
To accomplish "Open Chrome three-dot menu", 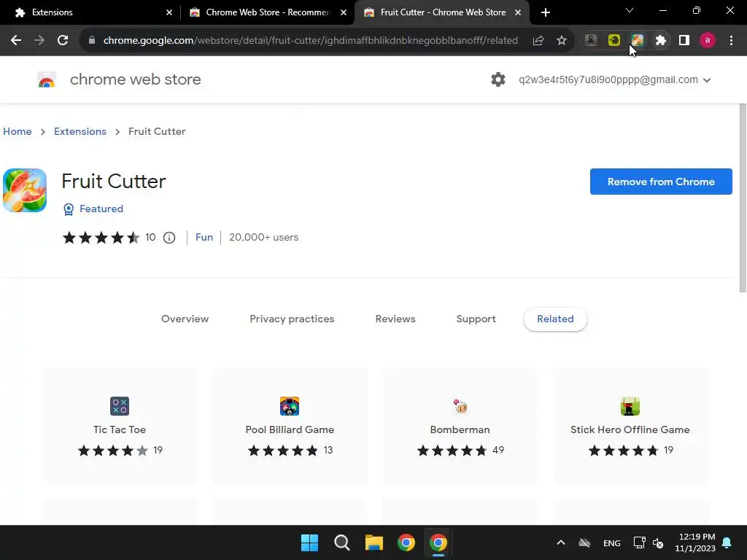I will pyautogui.click(x=731, y=41).
